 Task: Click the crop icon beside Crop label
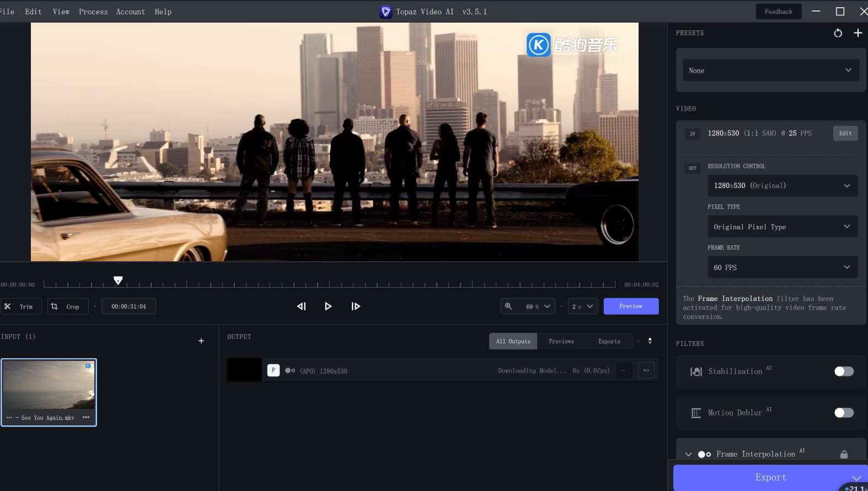click(x=54, y=306)
